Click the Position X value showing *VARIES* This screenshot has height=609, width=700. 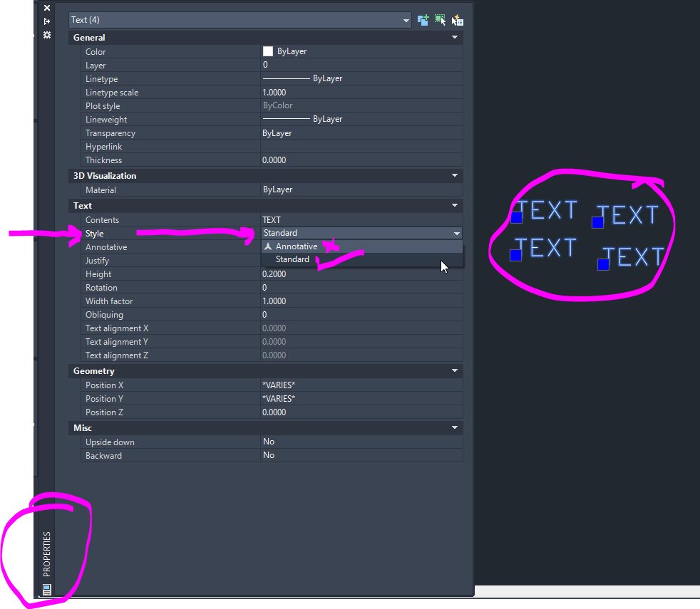click(321, 385)
